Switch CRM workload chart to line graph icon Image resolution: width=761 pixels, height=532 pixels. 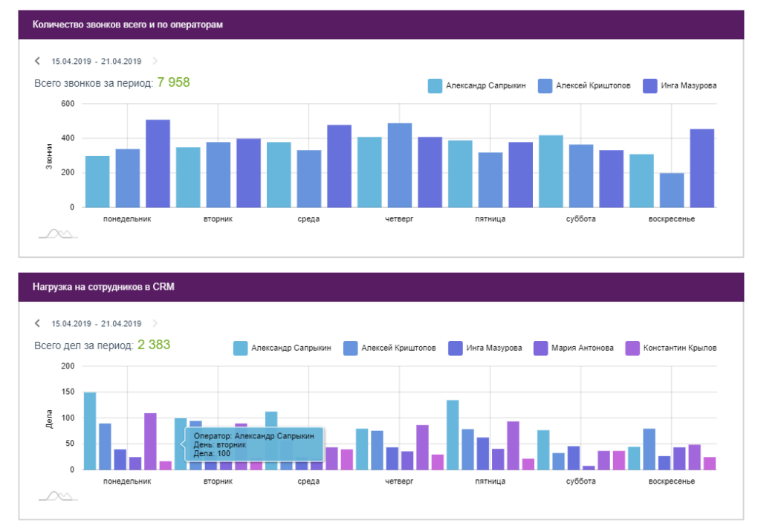point(58,496)
